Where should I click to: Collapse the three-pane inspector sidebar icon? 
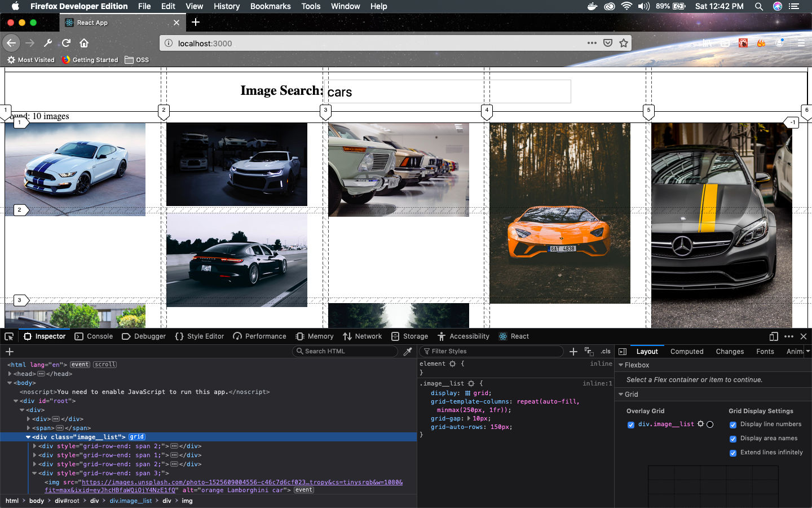click(x=623, y=351)
